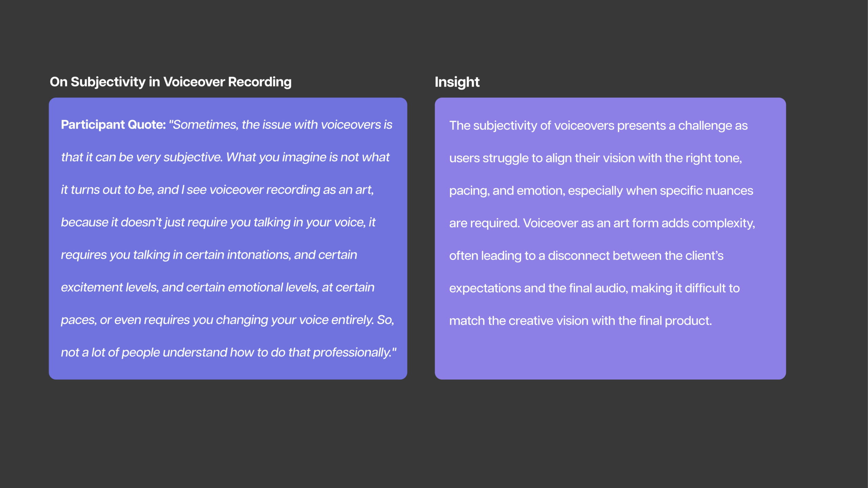Click the line 'are required. Voiceover as an art form'
This screenshot has height=488, width=868.
(602, 223)
